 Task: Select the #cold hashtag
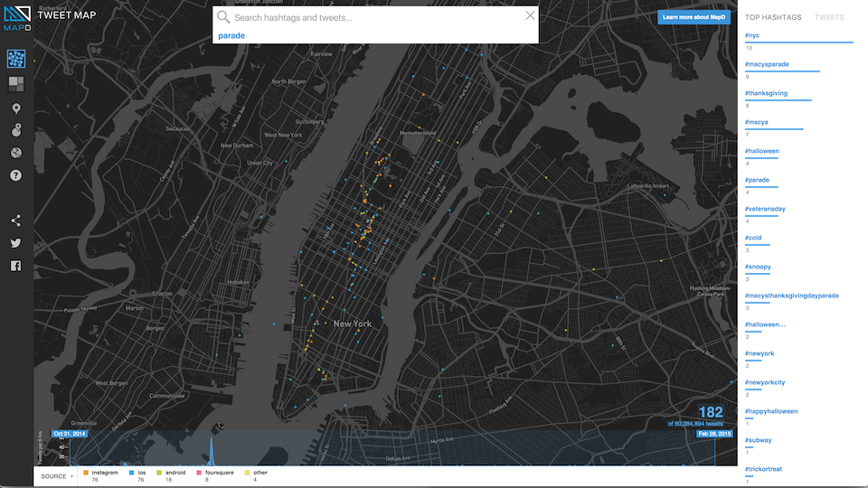coord(753,238)
